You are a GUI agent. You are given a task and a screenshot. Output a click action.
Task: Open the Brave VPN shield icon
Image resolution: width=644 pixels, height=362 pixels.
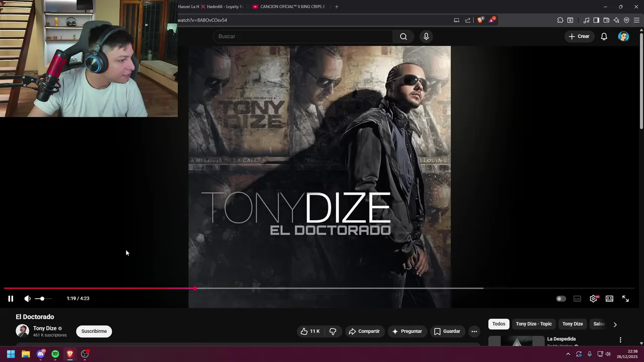(626, 20)
